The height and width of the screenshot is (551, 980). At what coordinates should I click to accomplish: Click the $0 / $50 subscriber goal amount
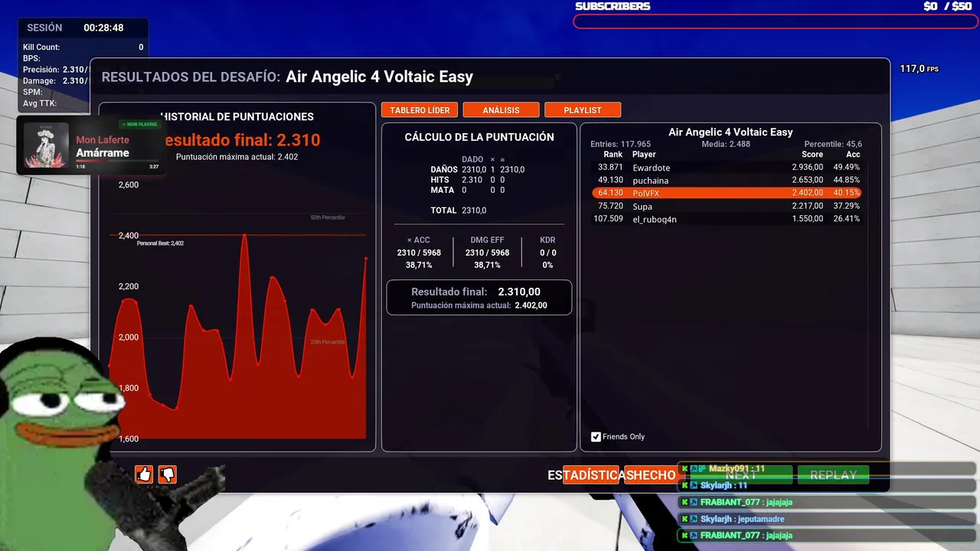coord(948,6)
